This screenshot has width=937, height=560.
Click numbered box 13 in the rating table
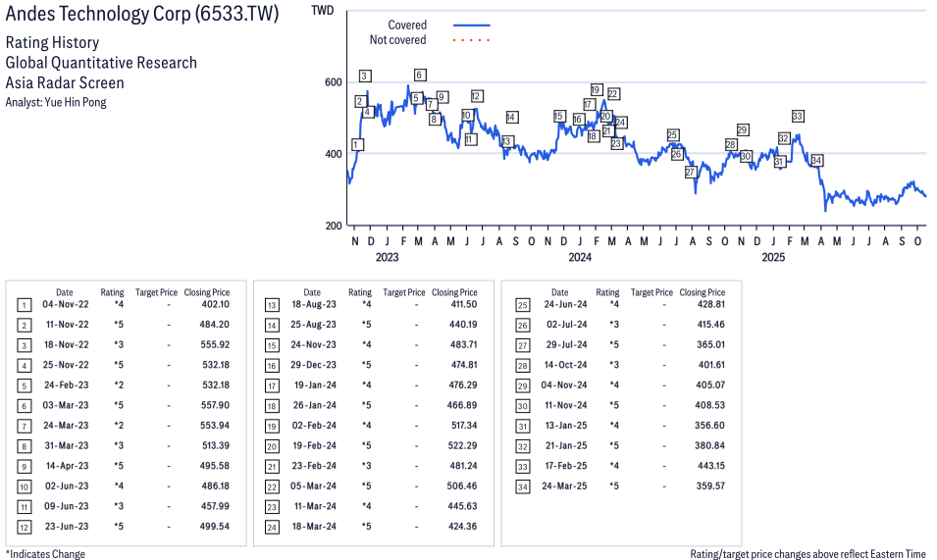coord(271,304)
